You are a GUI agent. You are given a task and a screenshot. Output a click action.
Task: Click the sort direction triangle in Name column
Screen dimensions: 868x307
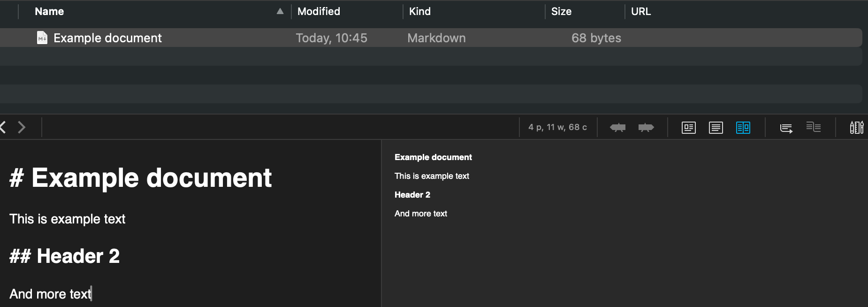pyautogui.click(x=280, y=11)
